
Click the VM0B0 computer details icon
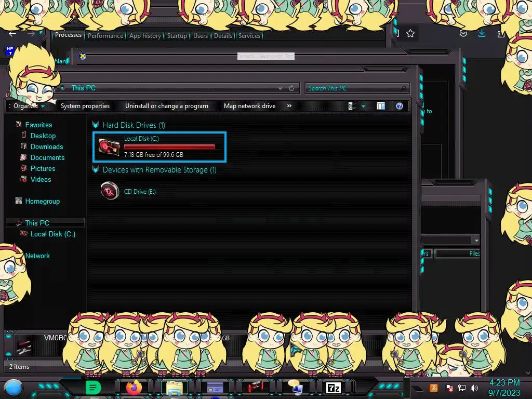[x=24, y=345]
